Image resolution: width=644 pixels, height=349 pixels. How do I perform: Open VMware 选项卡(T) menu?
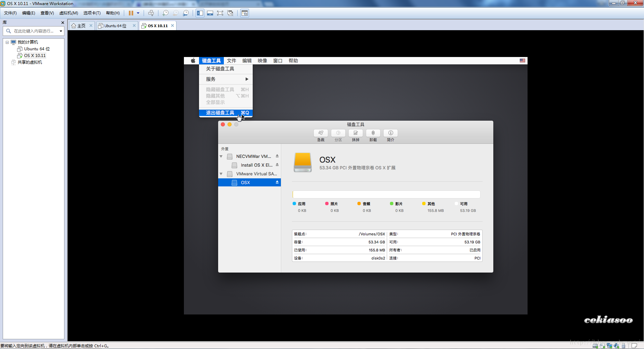point(92,13)
